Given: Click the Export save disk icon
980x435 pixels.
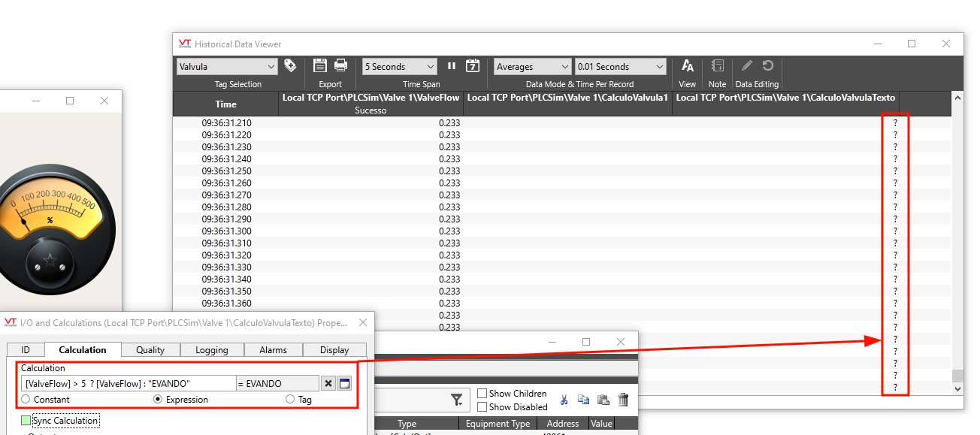Looking at the screenshot, I should pos(320,66).
